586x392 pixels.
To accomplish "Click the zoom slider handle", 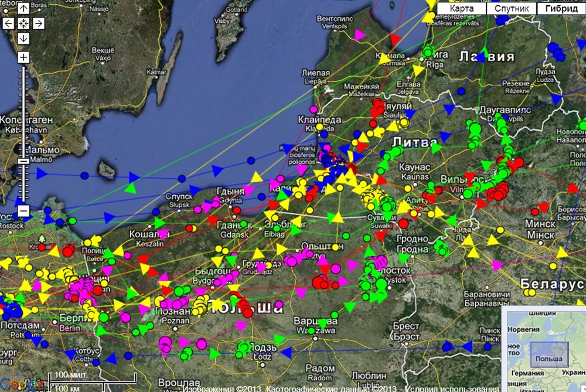I will click(x=23, y=161).
